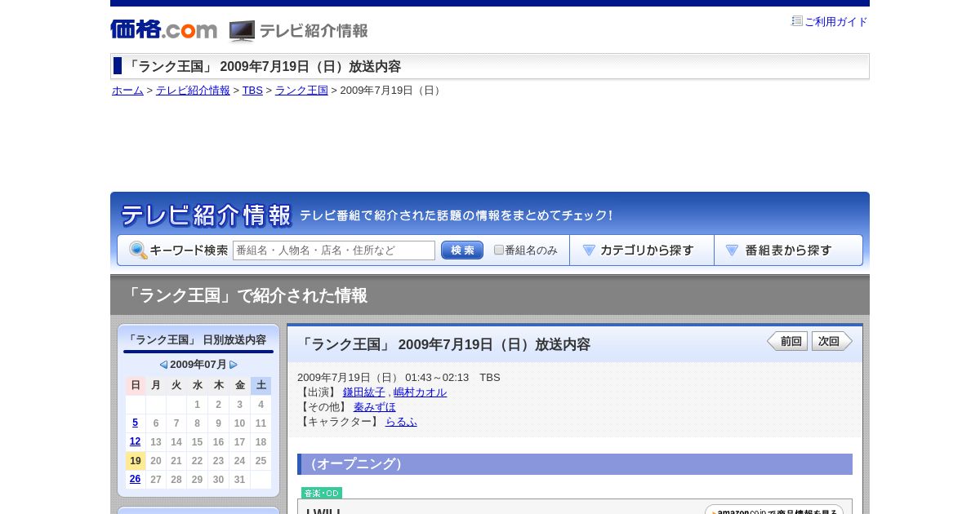The width and height of the screenshot is (980, 514).
Task: Enable the 番組名のみ checkbox
Action: pyautogui.click(x=499, y=250)
